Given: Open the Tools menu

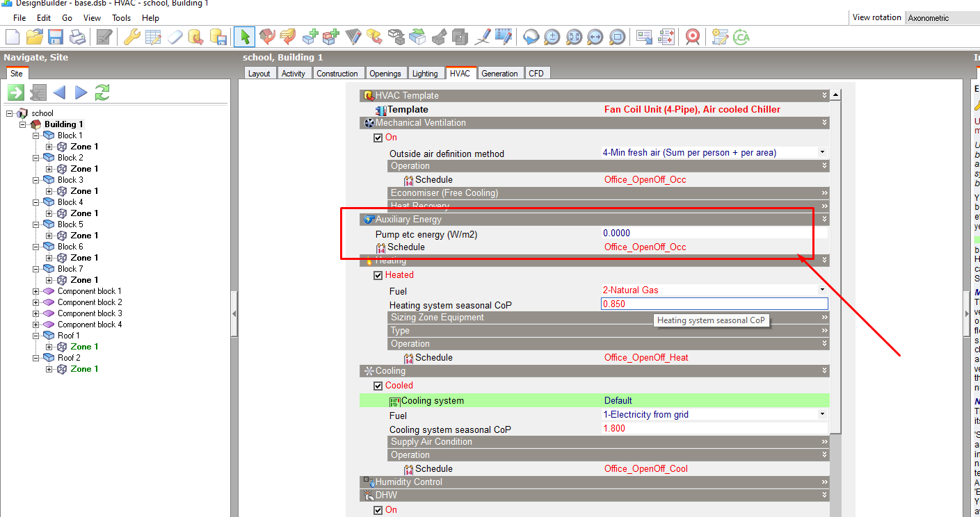Looking at the screenshot, I should click(121, 18).
